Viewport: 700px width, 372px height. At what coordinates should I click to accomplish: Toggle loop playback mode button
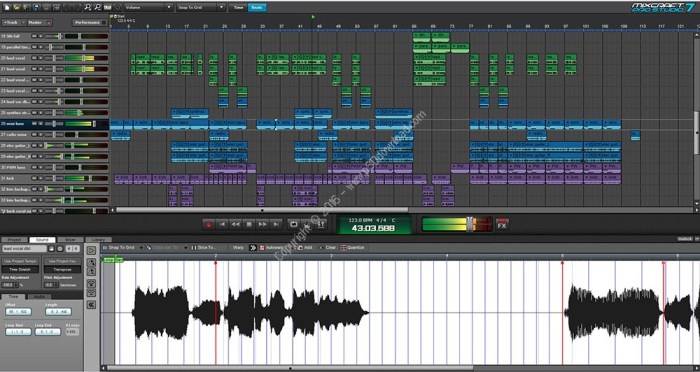point(294,224)
